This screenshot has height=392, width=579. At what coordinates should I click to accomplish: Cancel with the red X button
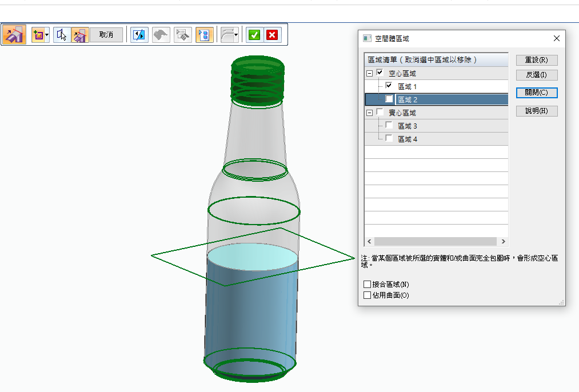[272, 35]
